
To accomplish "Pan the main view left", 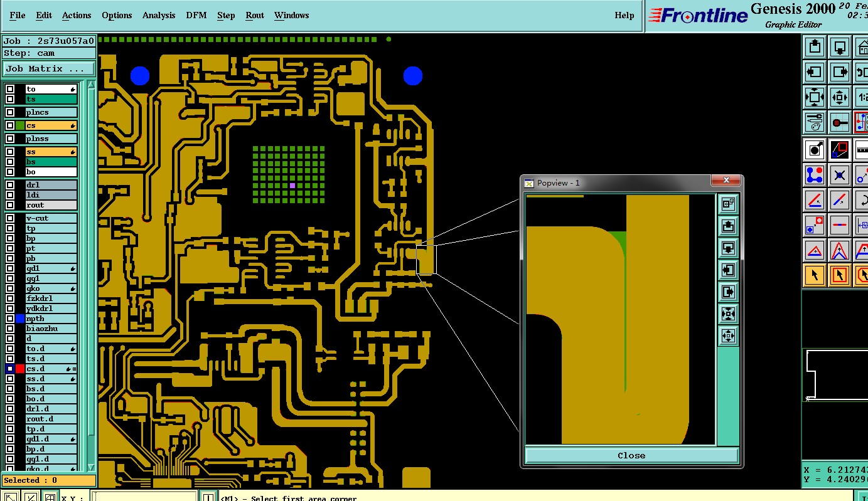I will [815, 72].
